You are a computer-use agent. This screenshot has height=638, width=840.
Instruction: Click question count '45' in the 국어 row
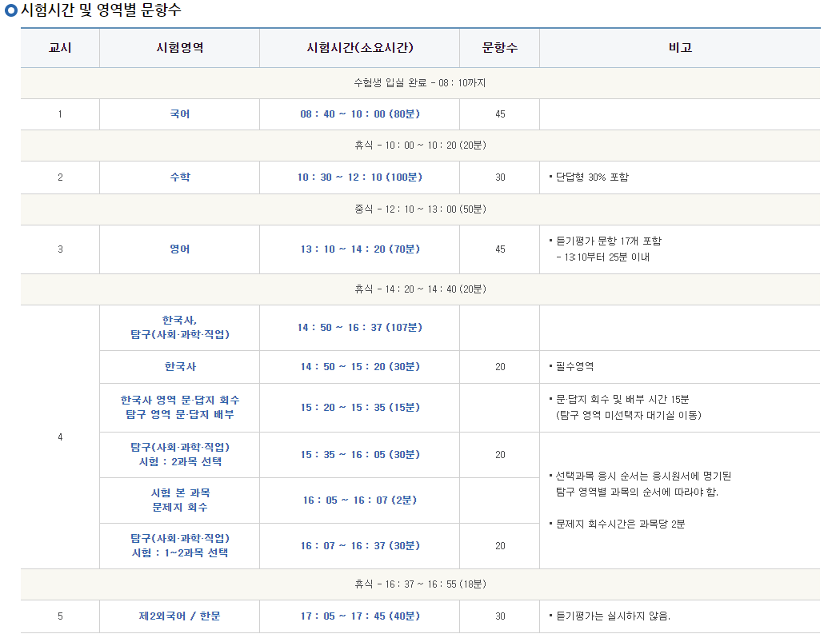tap(500, 114)
